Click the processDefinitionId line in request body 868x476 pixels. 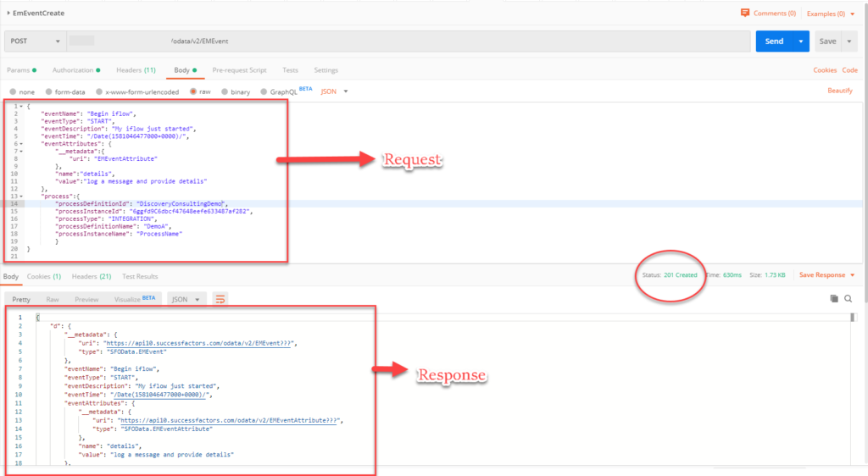(x=142, y=204)
